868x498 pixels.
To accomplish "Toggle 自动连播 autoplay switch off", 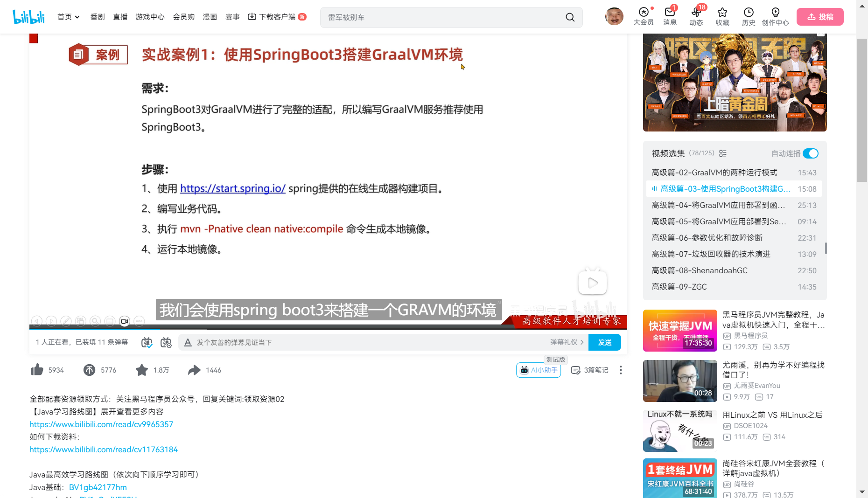I will pyautogui.click(x=811, y=153).
